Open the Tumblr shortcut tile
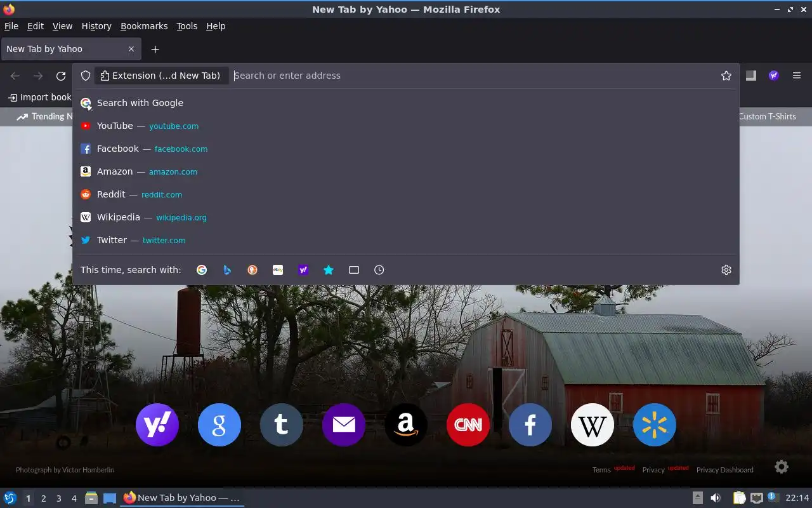This screenshot has width=812, height=508. (x=282, y=425)
